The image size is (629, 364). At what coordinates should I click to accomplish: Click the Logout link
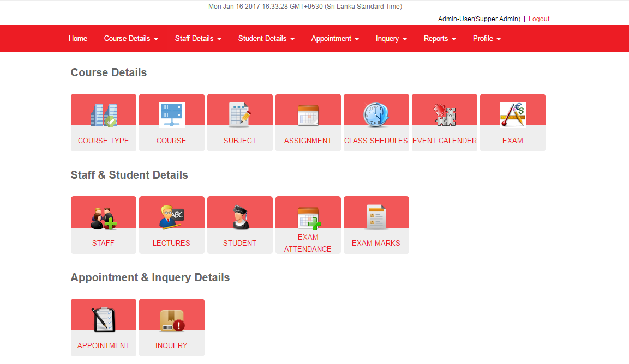(539, 19)
